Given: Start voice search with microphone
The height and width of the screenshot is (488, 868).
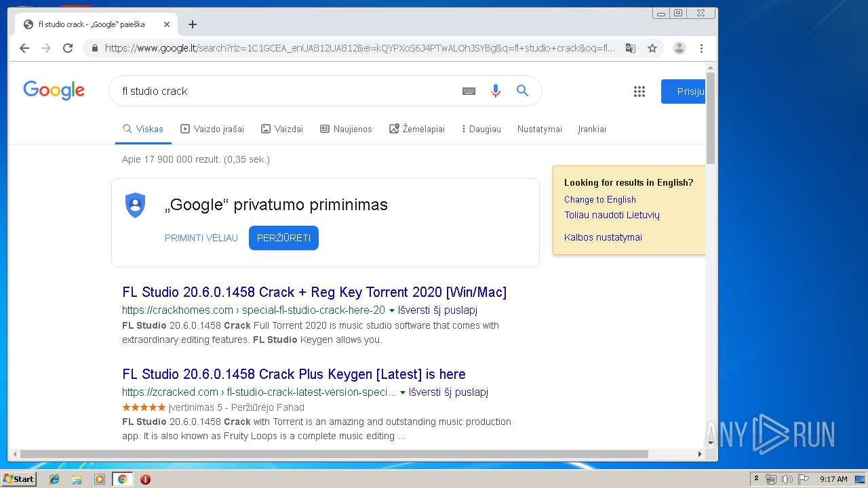Looking at the screenshot, I should 496,91.
